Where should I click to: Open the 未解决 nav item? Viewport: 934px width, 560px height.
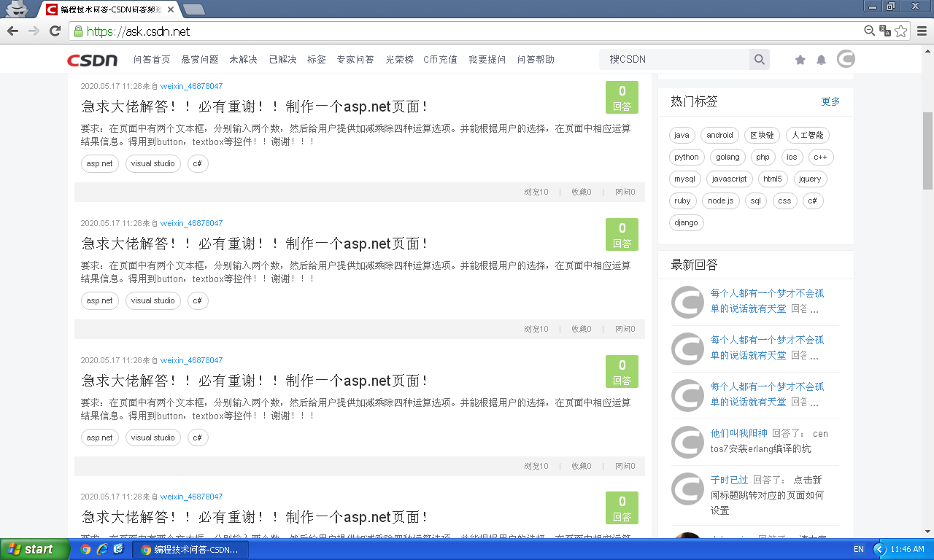[243, 60]
